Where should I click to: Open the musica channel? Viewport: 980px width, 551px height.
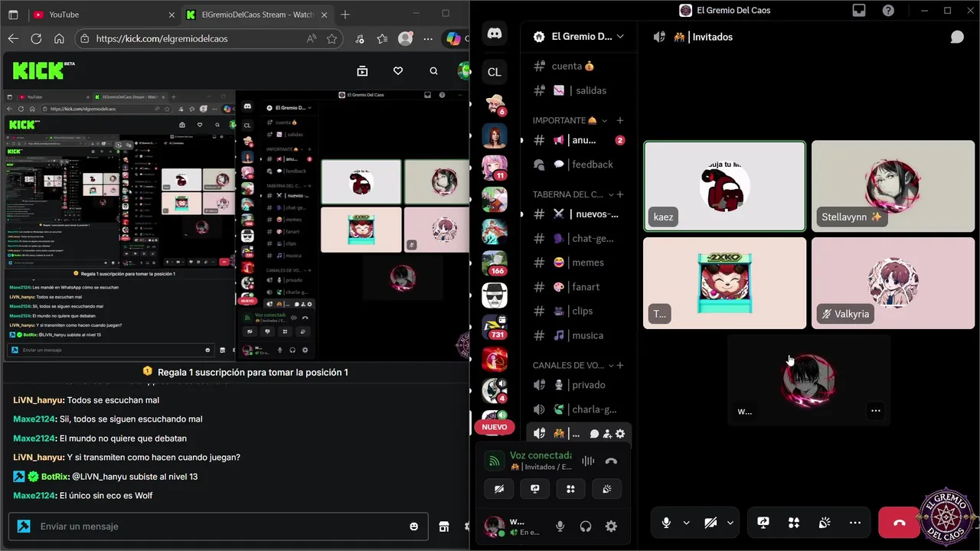pos(578,335)
